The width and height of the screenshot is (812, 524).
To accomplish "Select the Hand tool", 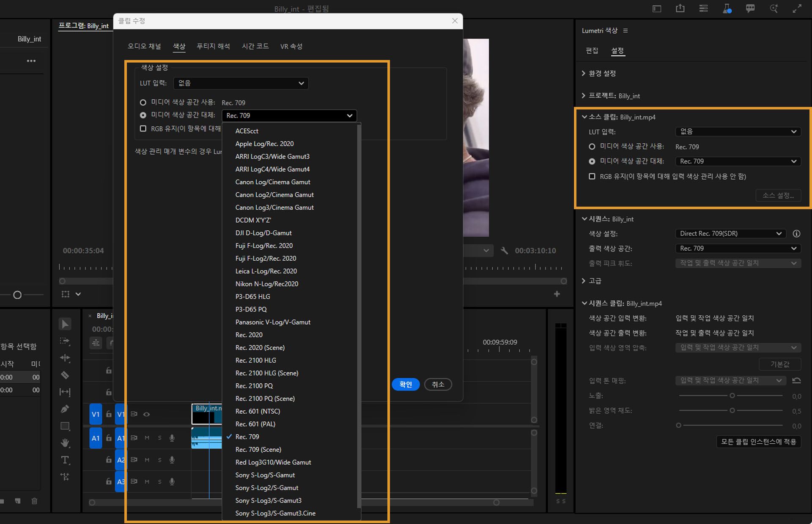I will (x=65, y=443).
